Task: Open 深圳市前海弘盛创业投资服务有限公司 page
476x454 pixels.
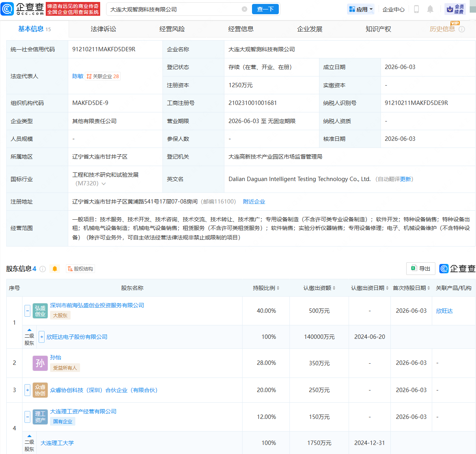Action: click(x=97, y=305)
